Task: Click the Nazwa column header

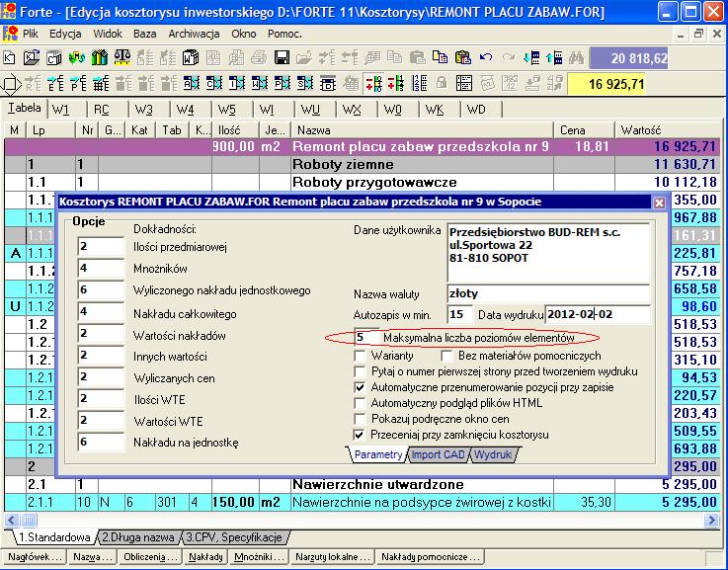Action: [x=422, y=130]
